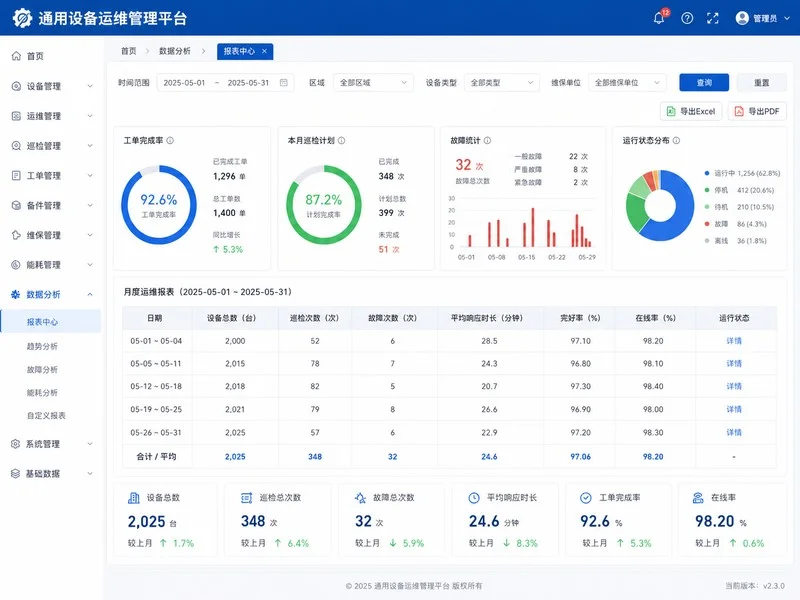Click the 平均响应时长 clock icon
This screenshot has height=600, width=800.
[474, 497]
